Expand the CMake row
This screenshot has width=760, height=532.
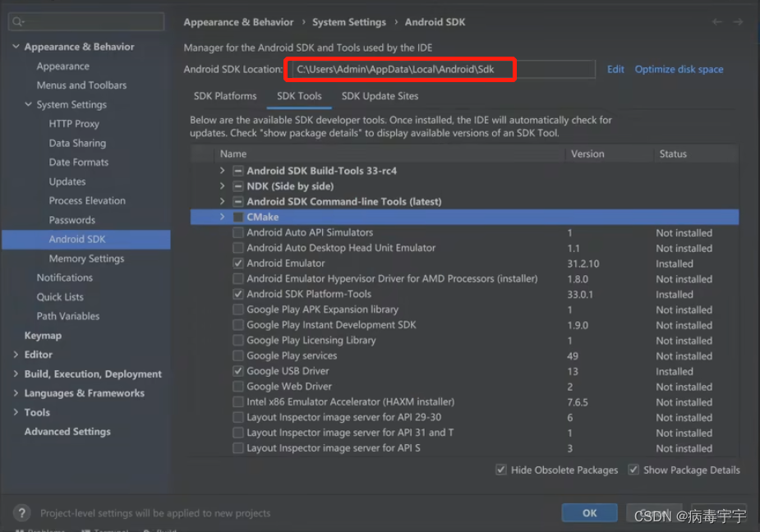(222, 217)
